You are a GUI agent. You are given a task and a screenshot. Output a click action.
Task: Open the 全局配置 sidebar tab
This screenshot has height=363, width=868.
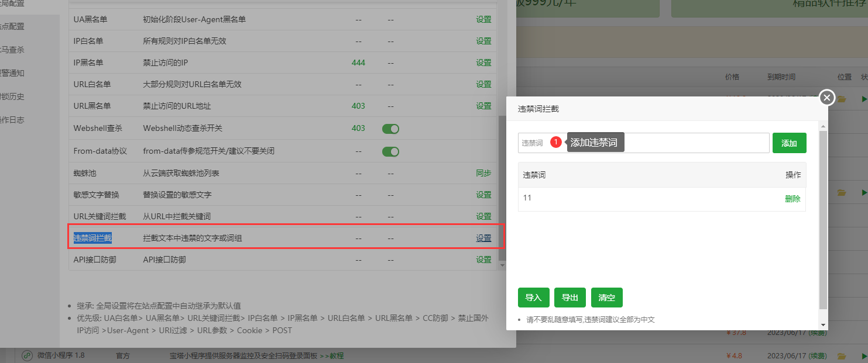click(x=13, y=4)
